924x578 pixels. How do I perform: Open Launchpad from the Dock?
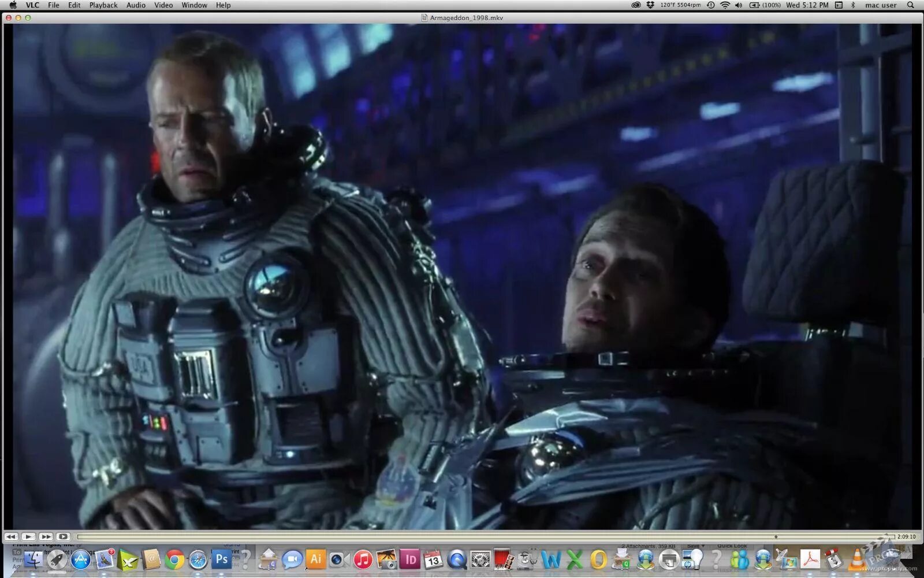pos(57,560)
